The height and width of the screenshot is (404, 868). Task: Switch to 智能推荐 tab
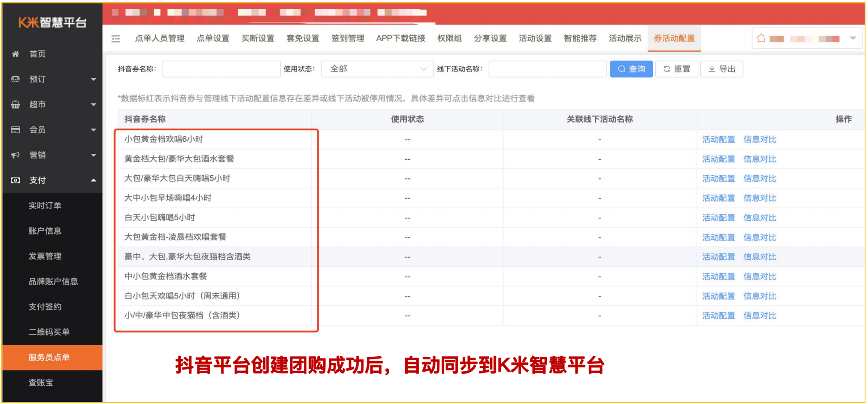pyautogui.click(x=580, y=38)
